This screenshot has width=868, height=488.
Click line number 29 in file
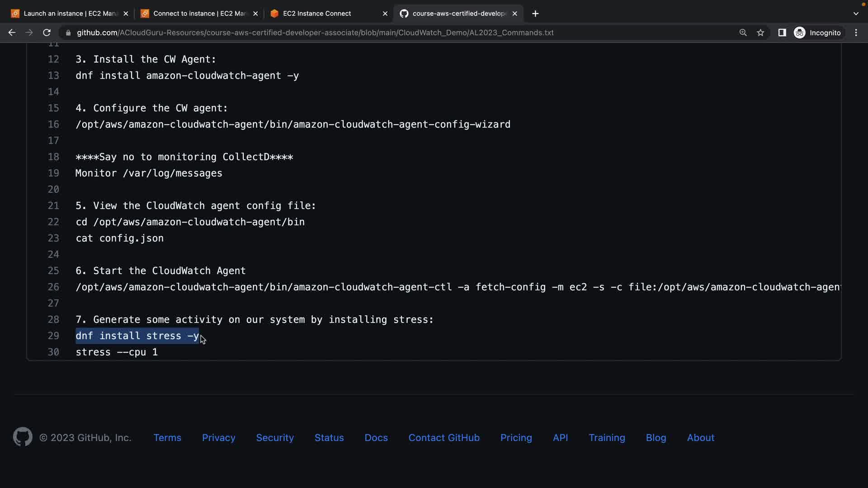click(53, 336)
